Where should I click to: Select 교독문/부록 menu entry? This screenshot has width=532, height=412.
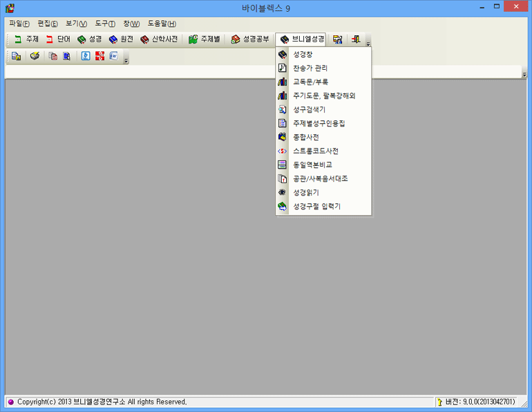pyautogui.click(x=323, y=82)
